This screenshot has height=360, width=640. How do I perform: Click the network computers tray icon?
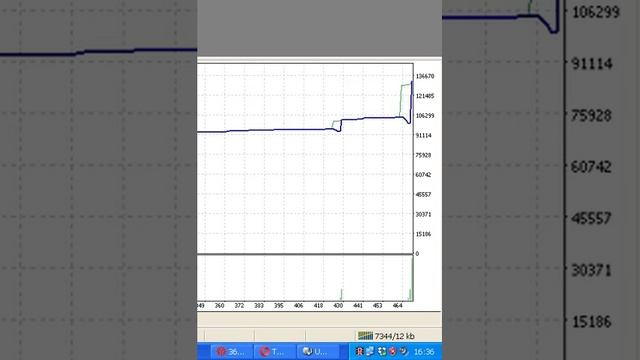pos(370,351)
